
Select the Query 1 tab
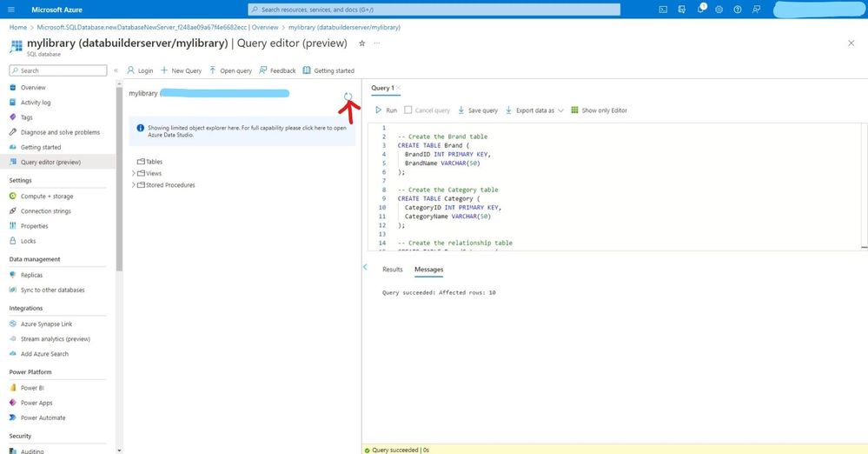[382, 88]
